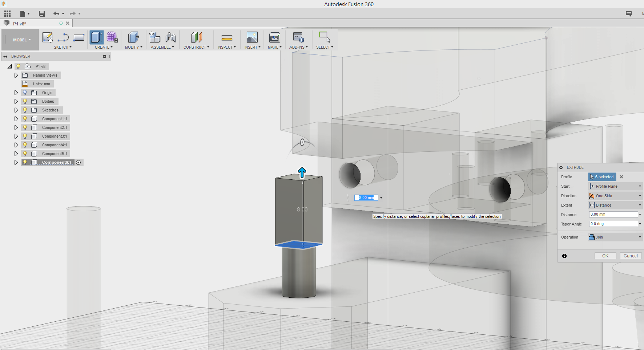This screenshot has height=350, width=644.
Task: Select the Rectangle sketch tool
Action: [79, 37]
